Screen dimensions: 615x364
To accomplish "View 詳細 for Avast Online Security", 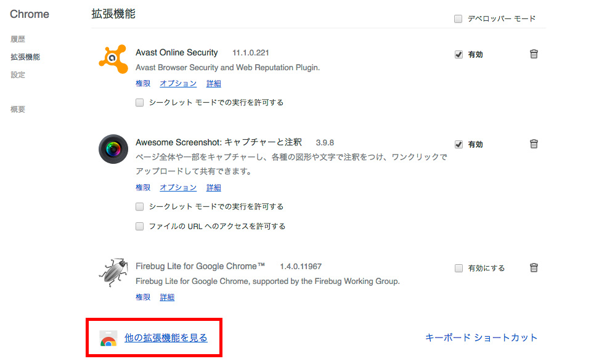I will click(x=214, y=84).
